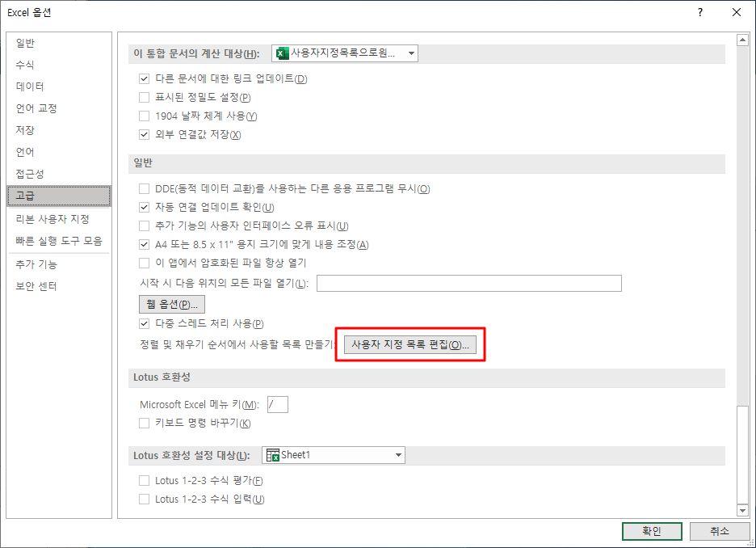Viewport: 756px width, 548px height.
Task: Click the scrollbar down arrow
Action: point(742,510)
